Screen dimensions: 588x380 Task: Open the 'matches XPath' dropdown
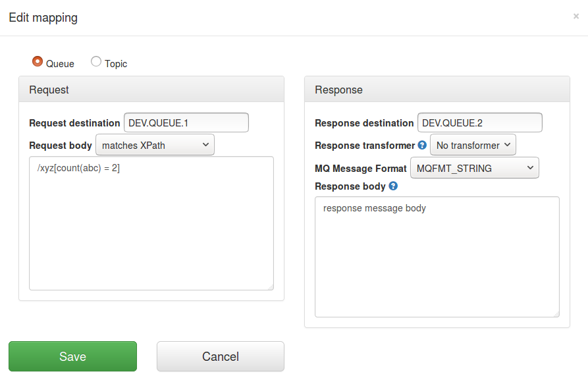click(155, 144)
